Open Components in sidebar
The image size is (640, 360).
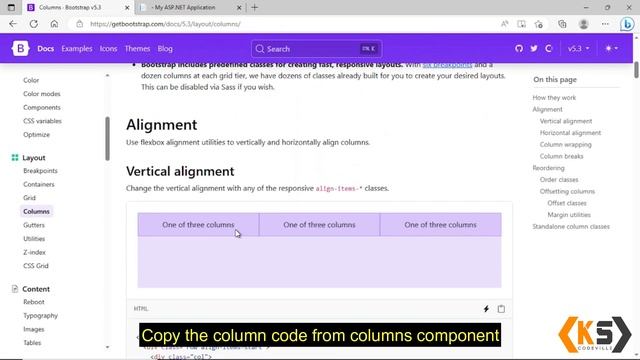tap(42, 107)
